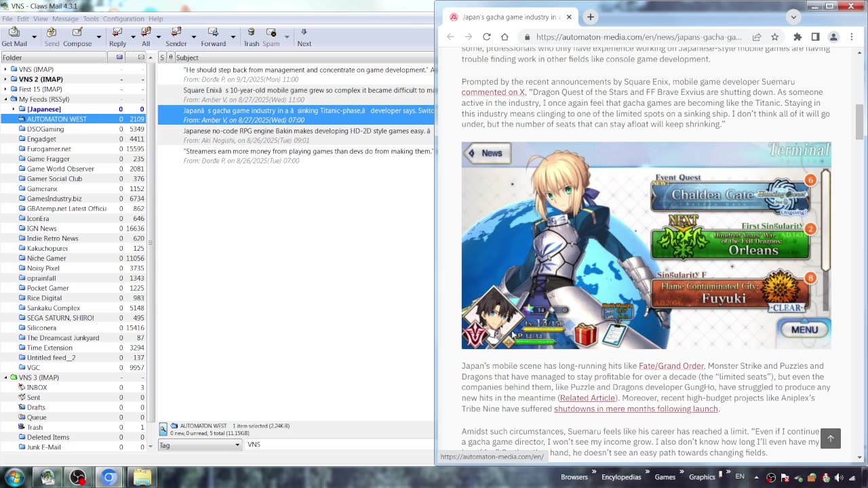Click the total messages column icon in folder header

coord(141,58)
